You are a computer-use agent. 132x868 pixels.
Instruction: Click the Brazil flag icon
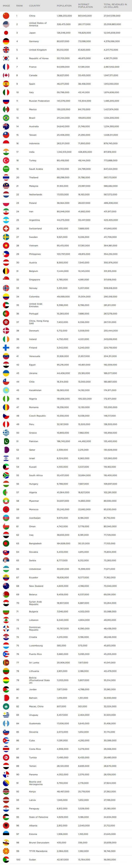[6, 118]
